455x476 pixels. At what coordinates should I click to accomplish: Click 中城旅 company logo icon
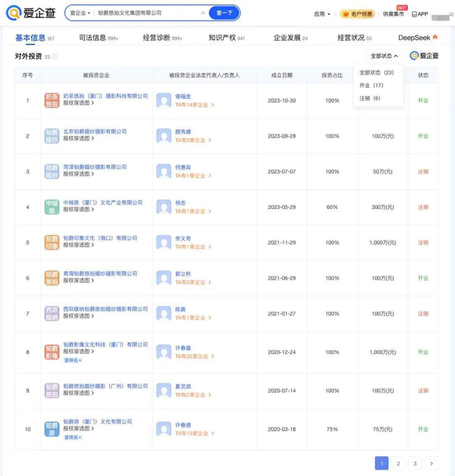coord(51,207)
